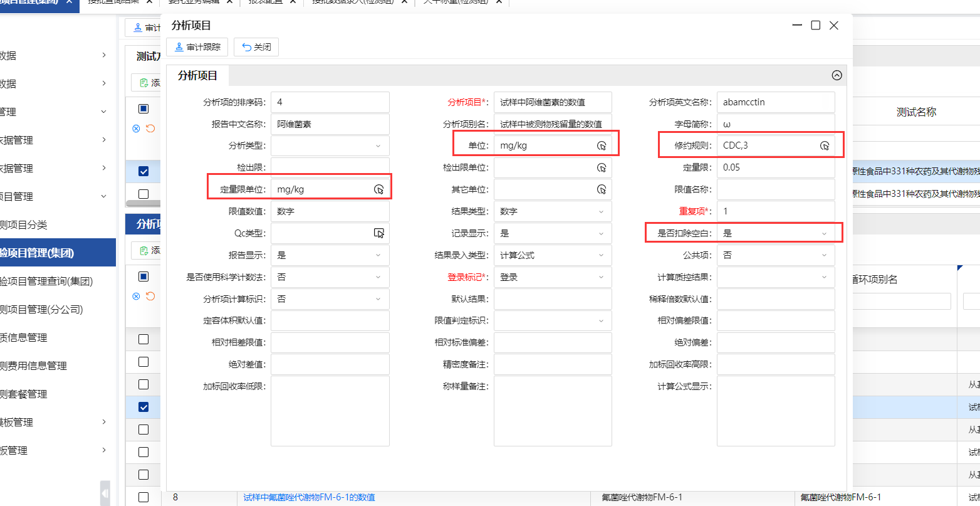Uncheck the checked row in the upper grid
This screenshot has width=980, height=506.
(143, 171)
